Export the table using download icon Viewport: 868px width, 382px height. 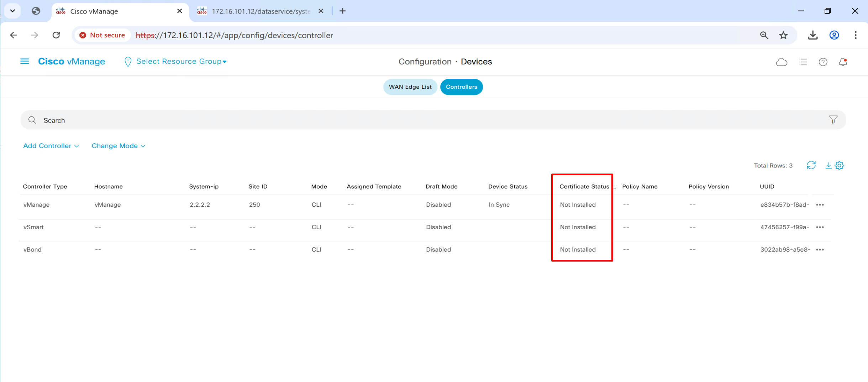tap(828, 165)
